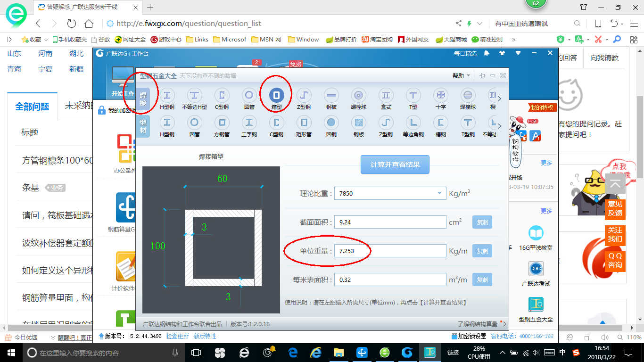644x362 pixels.
Task: Switch to the 型材 category tab
Action: pos(143,126)
